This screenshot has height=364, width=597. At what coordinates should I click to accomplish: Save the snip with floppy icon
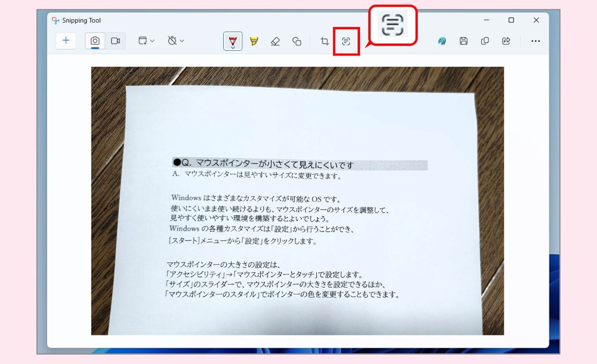pyautogui.click(x=463, y=41)
